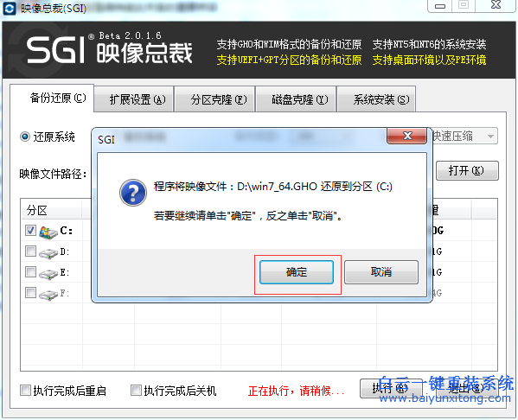Image resolution: width=518 pixels, height=420 pixels.
Task: Click the F: drive icon
Action: [x=48, y=294]
